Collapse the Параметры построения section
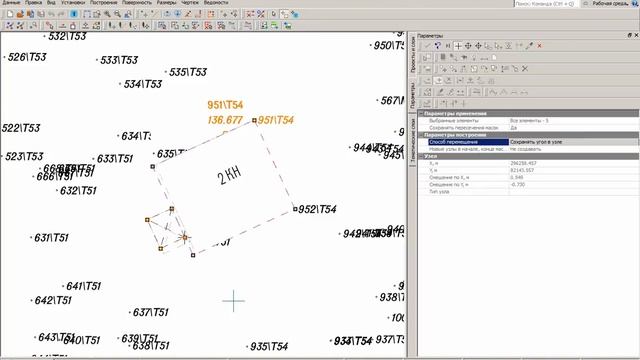 [x=421, y=135]
